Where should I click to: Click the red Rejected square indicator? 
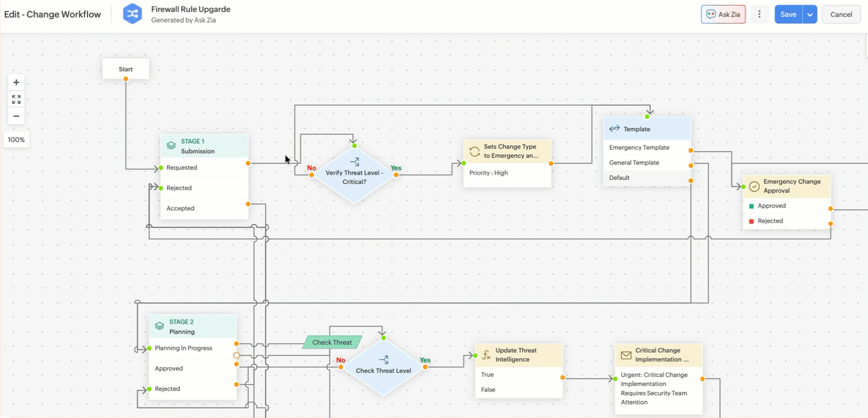click(751, 221)
